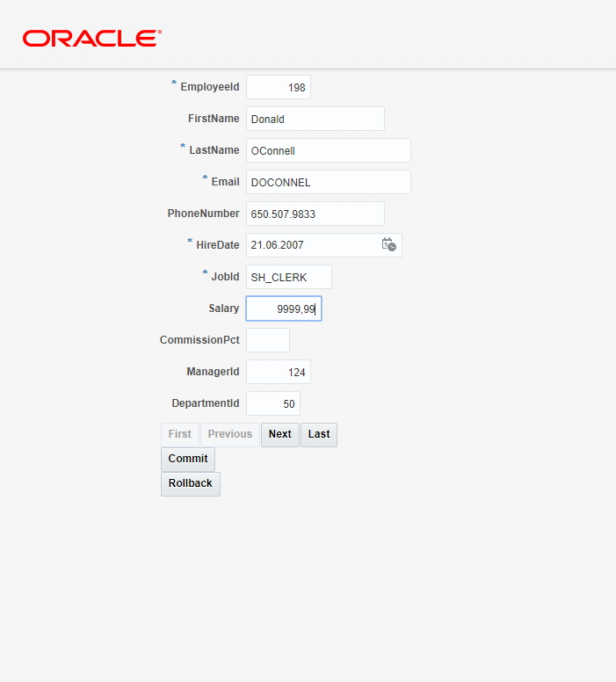The image size is (616, 682).
Task: Click the ManagerId label
Action: point(214,372)
